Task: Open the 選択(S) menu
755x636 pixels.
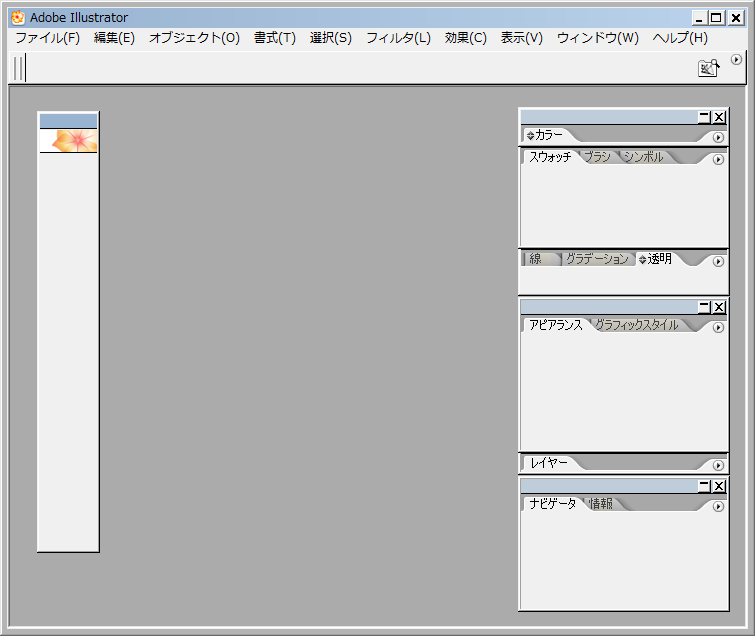Action: pyautogui.click(x=331, y=38)
